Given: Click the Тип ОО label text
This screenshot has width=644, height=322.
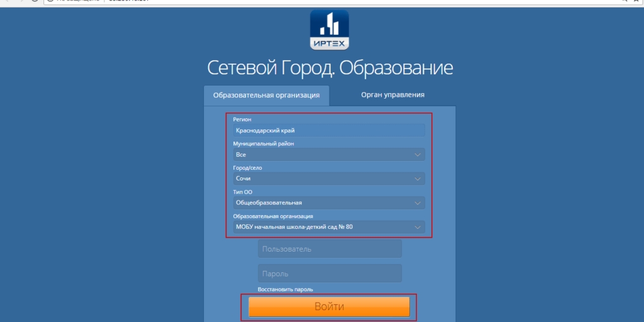Looking at the screenshot, I should coord(242,192).
